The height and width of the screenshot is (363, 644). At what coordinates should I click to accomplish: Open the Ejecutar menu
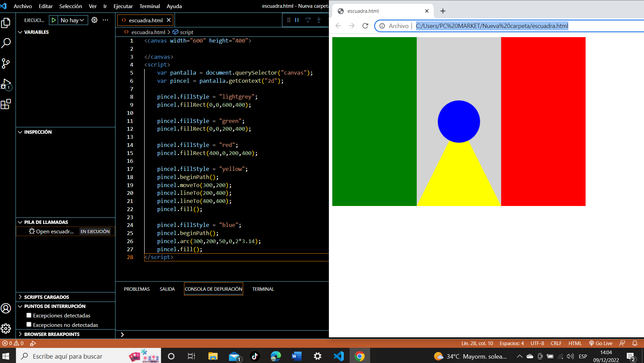pyautogui.click(x=123, y=6)
